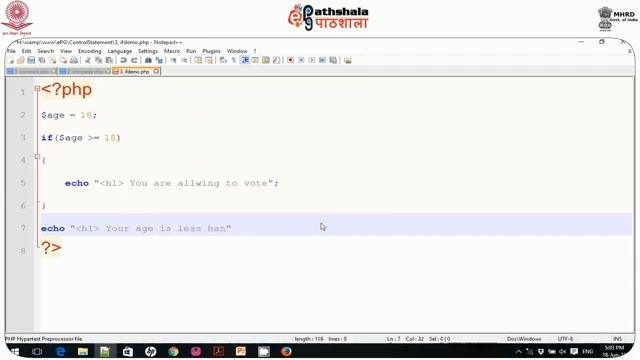
Task: Open the Encoding menu
Action: pos(89,51)
